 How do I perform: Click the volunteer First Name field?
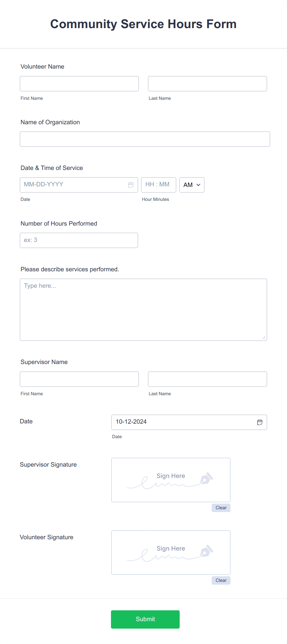pyautogui.click(x=79, y=83)
